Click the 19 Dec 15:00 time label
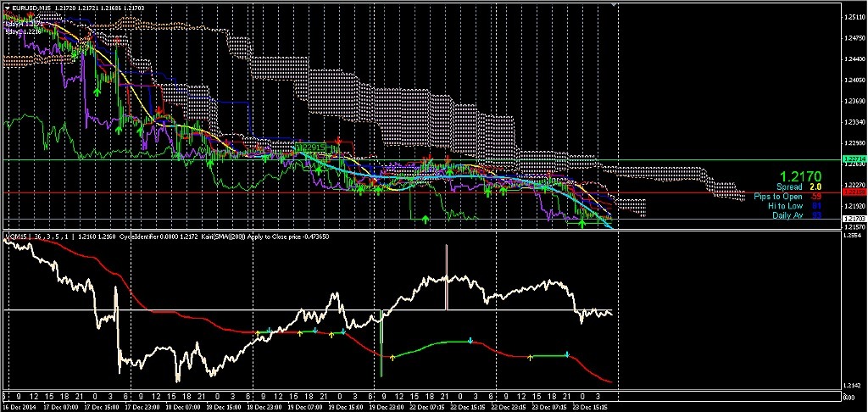This screenshot has width=868, height=412. coord(344,407)
